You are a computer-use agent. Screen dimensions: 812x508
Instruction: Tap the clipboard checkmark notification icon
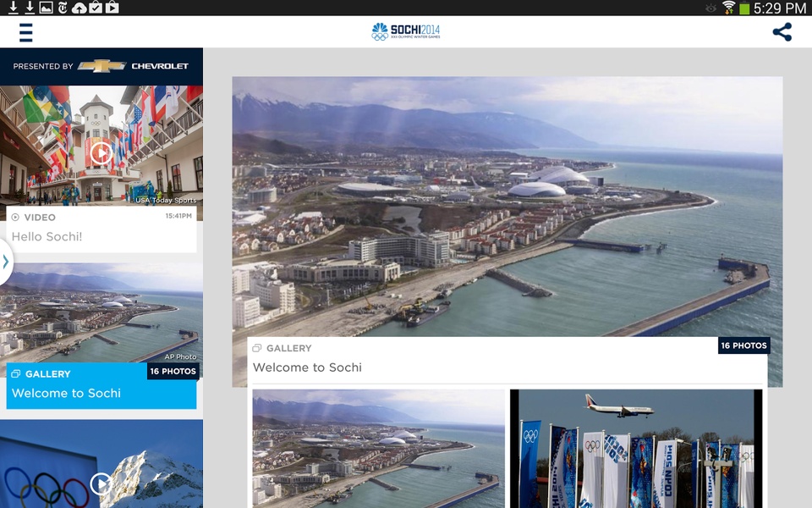pyautogui.click(x=96, y=8)
